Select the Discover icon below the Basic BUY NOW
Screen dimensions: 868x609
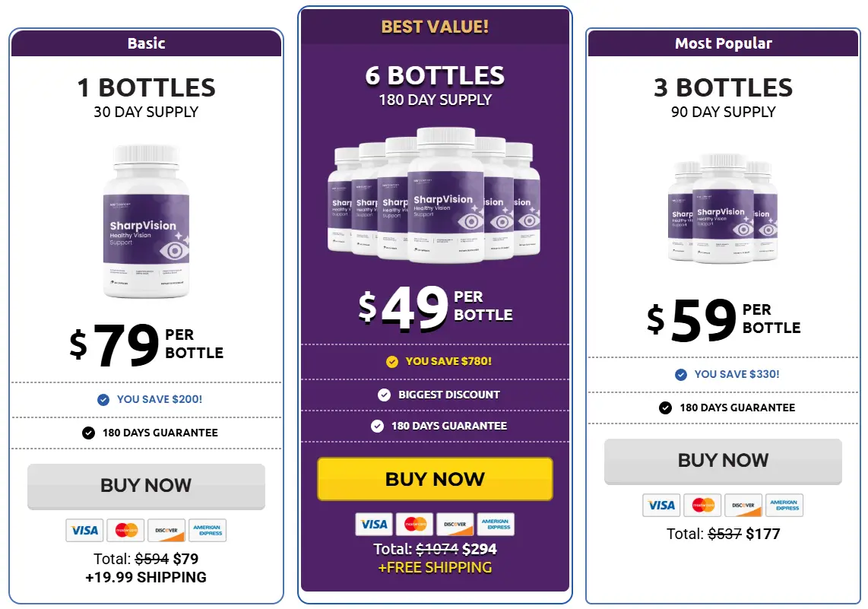pos(166,530)
